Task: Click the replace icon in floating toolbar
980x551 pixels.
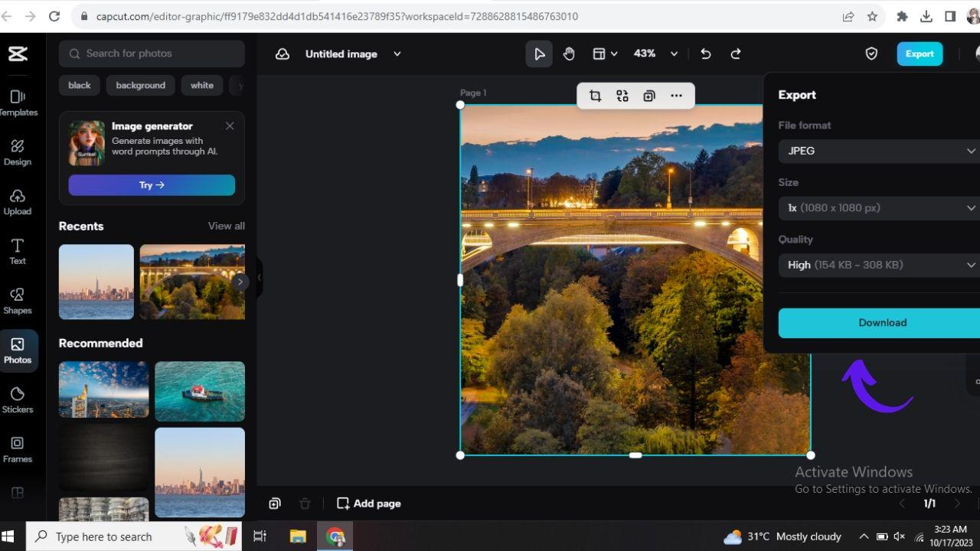Action: click(x=622, y=96)
